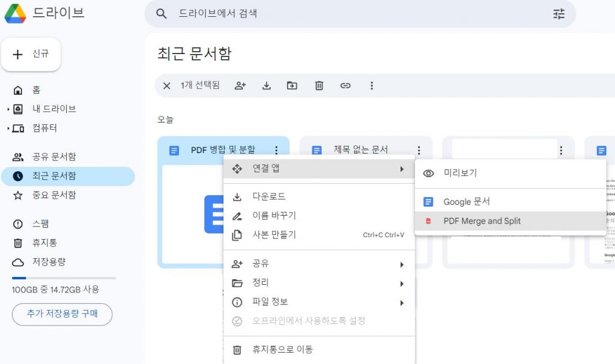Click the Google Drive logo icon
Screen dimensions: 615x364
[16, 13]
